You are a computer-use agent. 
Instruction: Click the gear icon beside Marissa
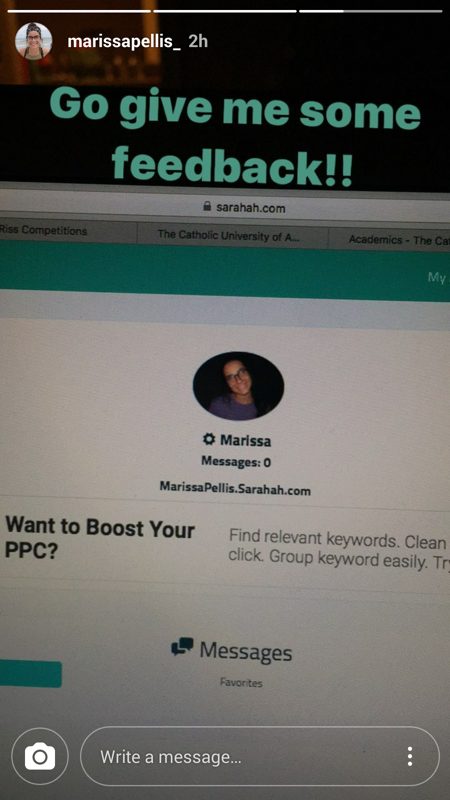tap(208, 439)
